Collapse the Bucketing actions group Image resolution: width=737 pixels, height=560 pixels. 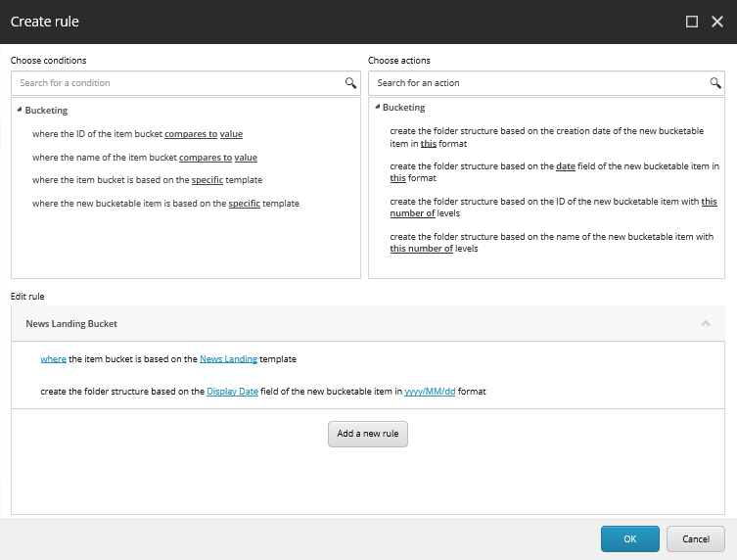coord(377,108)
